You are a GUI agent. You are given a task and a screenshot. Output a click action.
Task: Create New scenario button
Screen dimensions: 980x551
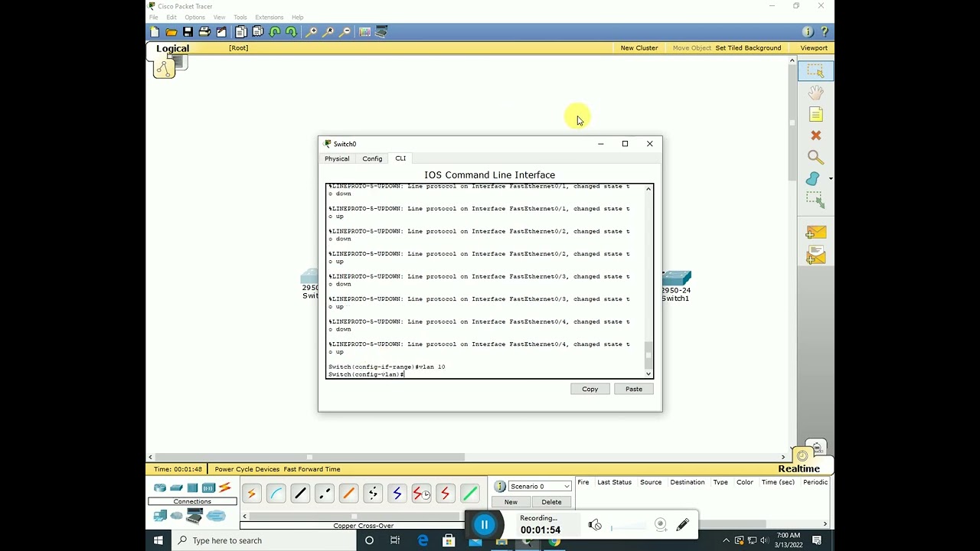(511, 502)
